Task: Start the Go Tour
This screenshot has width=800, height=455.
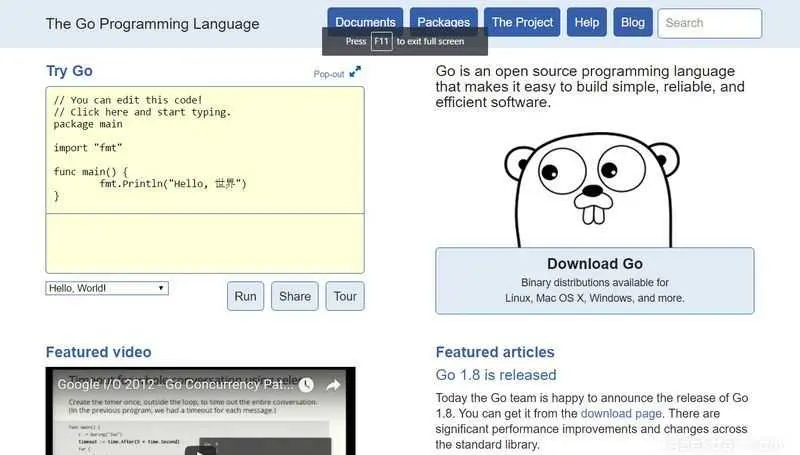Action: coord(345,296)
